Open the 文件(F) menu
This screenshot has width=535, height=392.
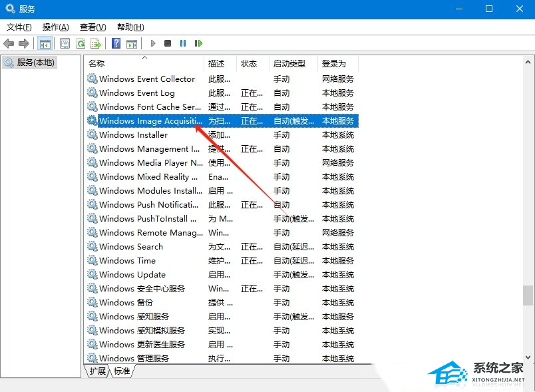[19, 27]
